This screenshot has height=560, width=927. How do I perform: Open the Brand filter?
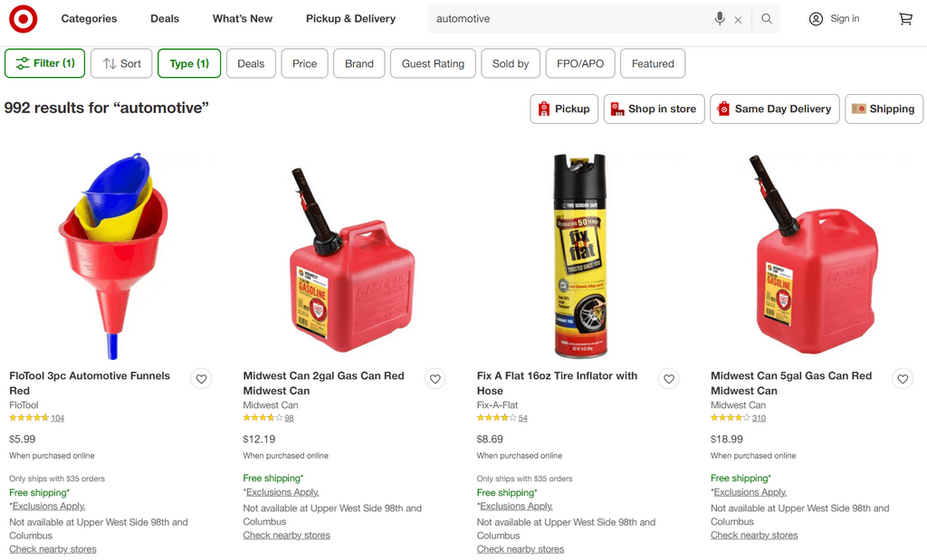358,63
